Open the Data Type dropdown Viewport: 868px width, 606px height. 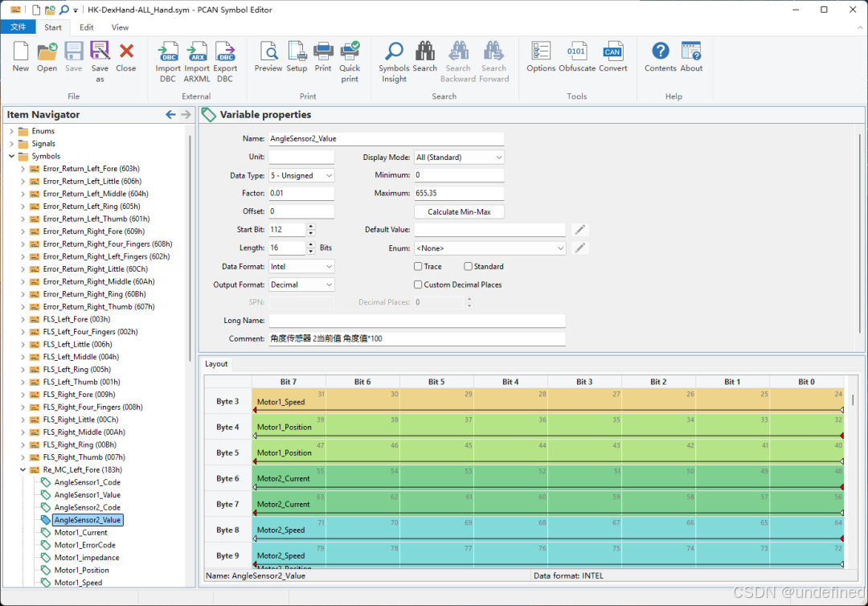(301, 175)
